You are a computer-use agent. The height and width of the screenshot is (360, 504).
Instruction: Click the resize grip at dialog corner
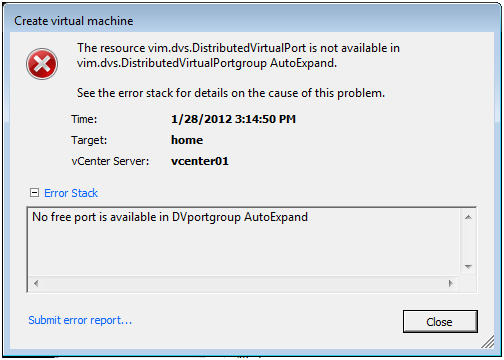[x=488, y=342]
